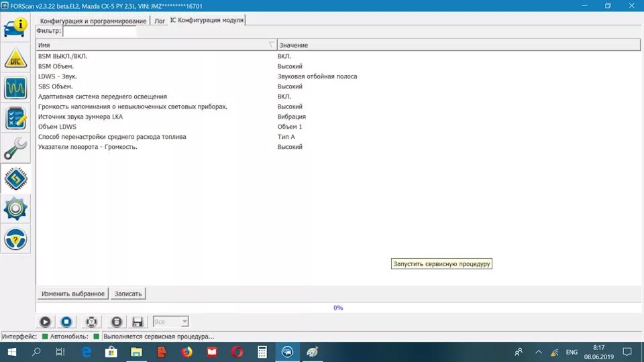Click the blue stop button
The width and height of the screenshot is (644, 362).
click(x=66, y=322)
